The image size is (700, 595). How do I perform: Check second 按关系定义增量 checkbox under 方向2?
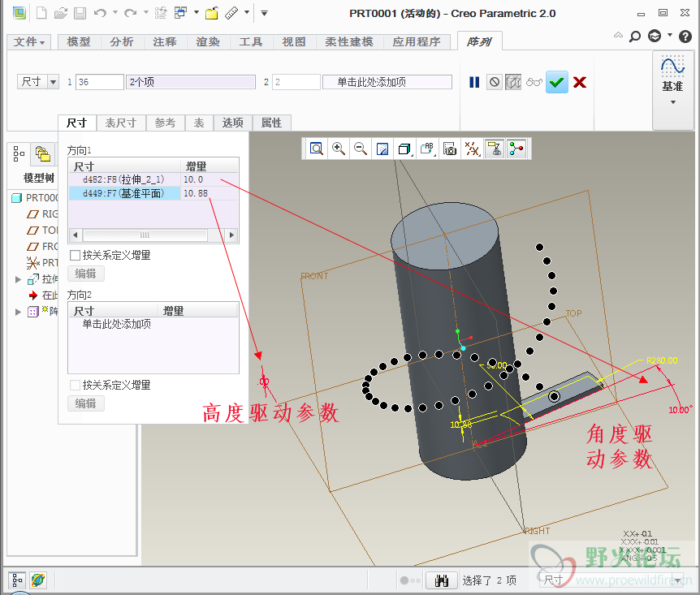pos(75,385)
